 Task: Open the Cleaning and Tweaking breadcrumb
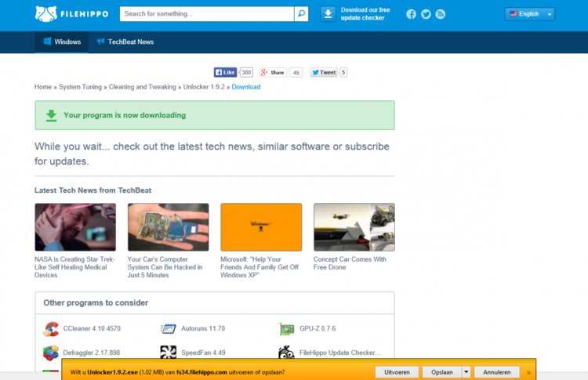tap(143, 87)
